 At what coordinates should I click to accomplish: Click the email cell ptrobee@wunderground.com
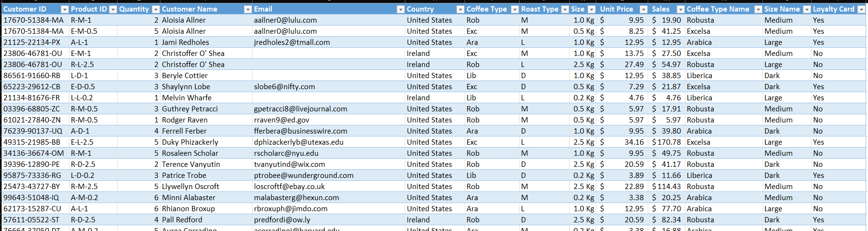coord(328,176)
